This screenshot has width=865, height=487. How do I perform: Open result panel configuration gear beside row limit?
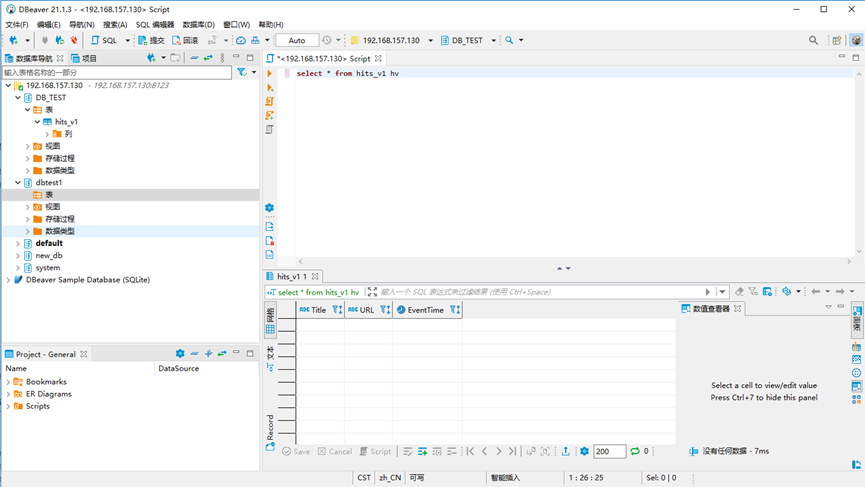point(584,451)
